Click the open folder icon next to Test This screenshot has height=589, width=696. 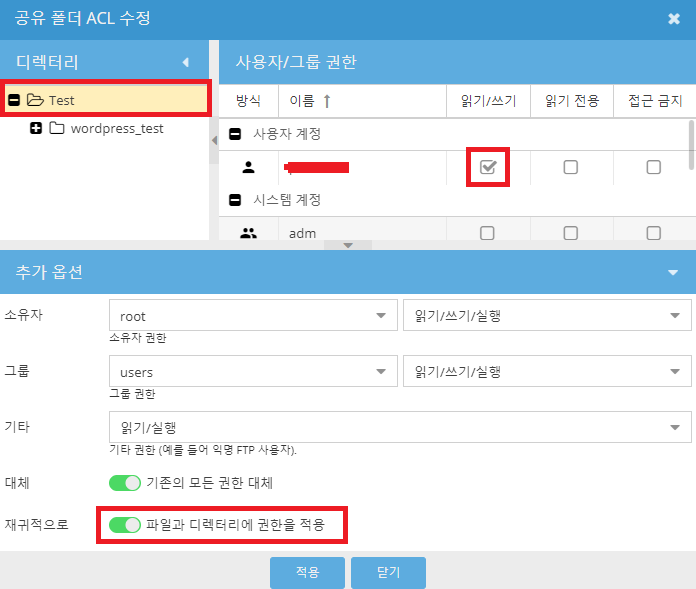tap(35, 100)
